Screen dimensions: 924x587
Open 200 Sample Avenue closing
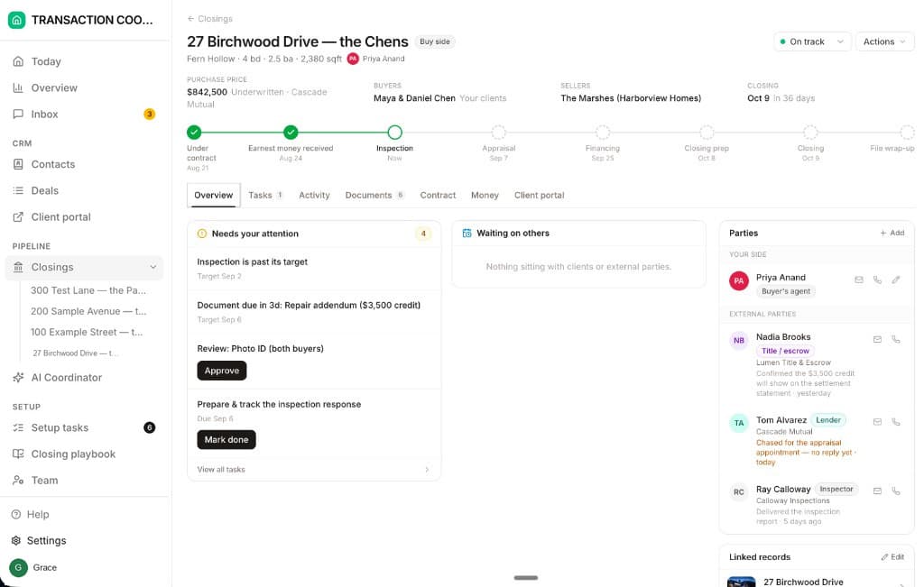coord(88,311)
